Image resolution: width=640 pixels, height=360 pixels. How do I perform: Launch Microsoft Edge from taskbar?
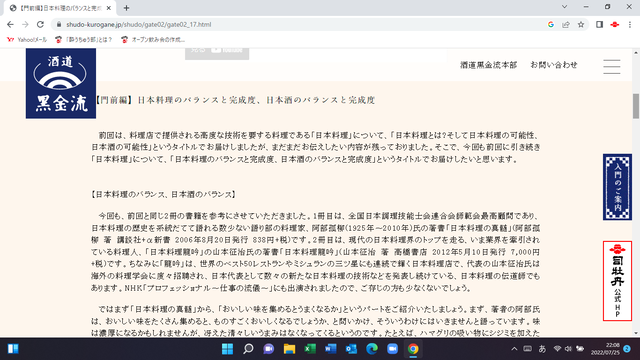[x=372, y=349]
